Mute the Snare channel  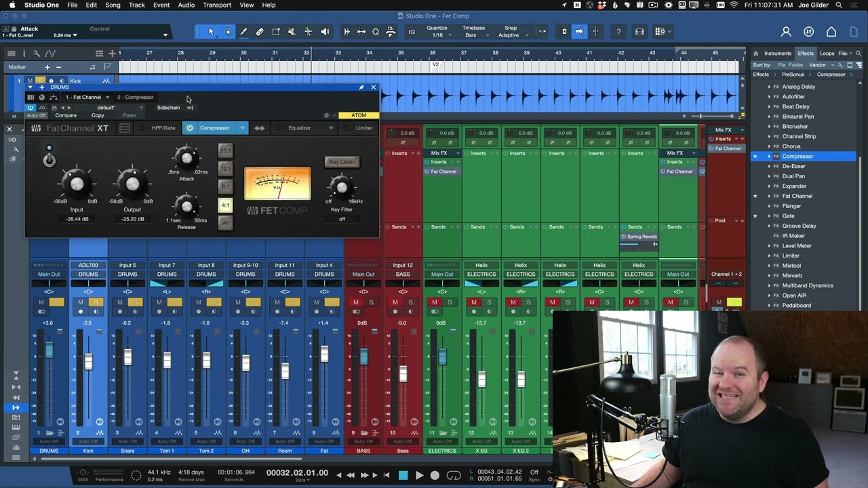click(119, 302)
